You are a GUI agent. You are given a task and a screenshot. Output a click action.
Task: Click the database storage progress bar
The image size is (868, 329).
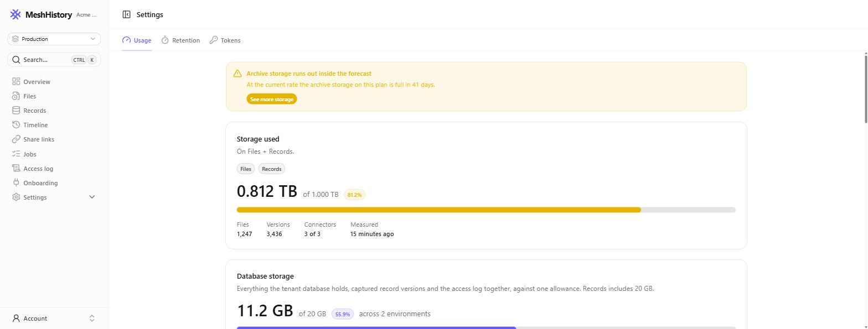point(486,328)
